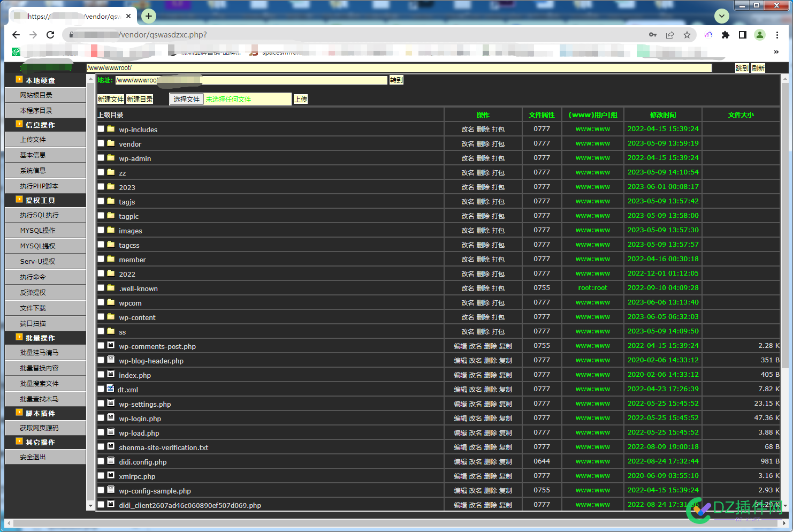Expand the bookmarks overflow chevron
Viewport: 793px width, 532px height.
click(x=776, y=52)
